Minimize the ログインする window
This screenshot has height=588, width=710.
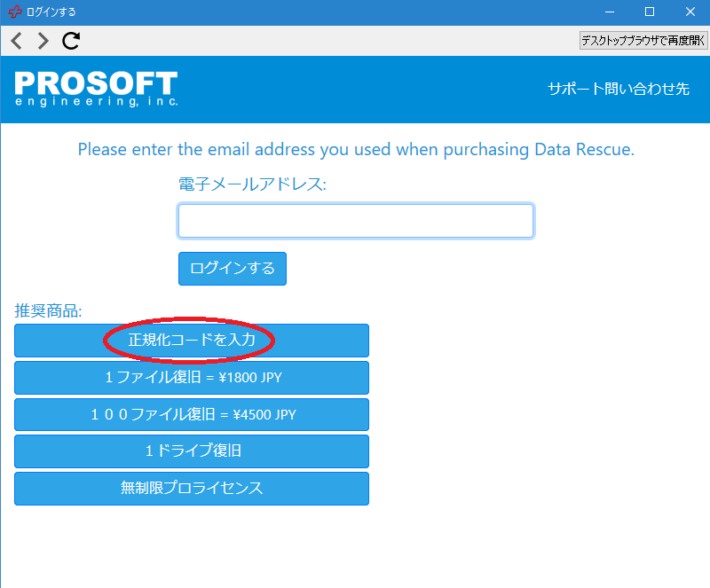click(x=609, y=12)
